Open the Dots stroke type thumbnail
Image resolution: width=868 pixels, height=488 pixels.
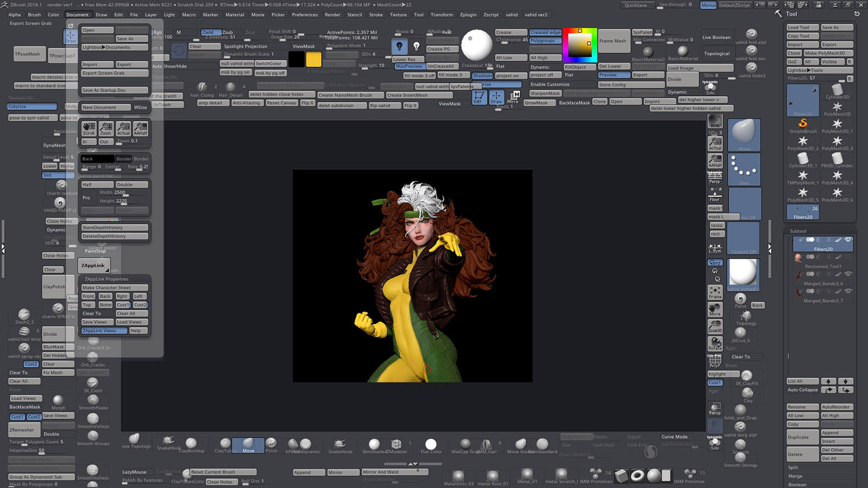point(743,170)
